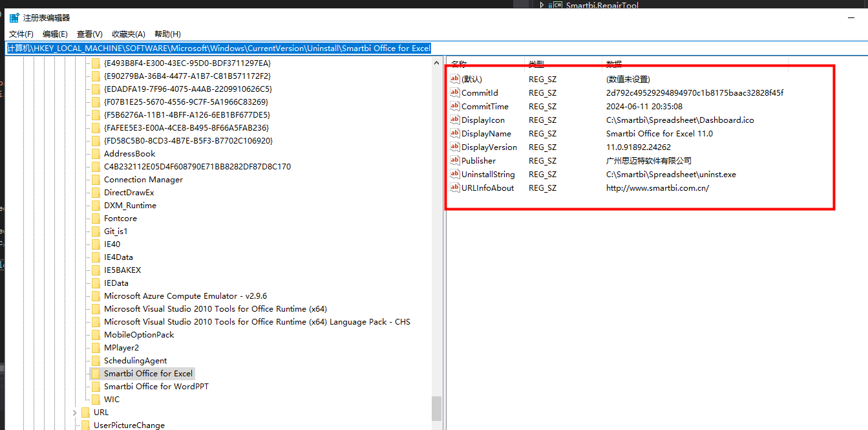
Task: Click the Fontcore folder icon
Action: pyautogui.click(x=96, y=219)
